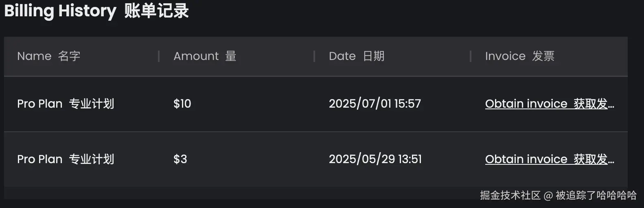Image resolution: width=644 pixels, height=208 pixels.
Task: Click the 账单记录 heading text
Action: point(157,11)
